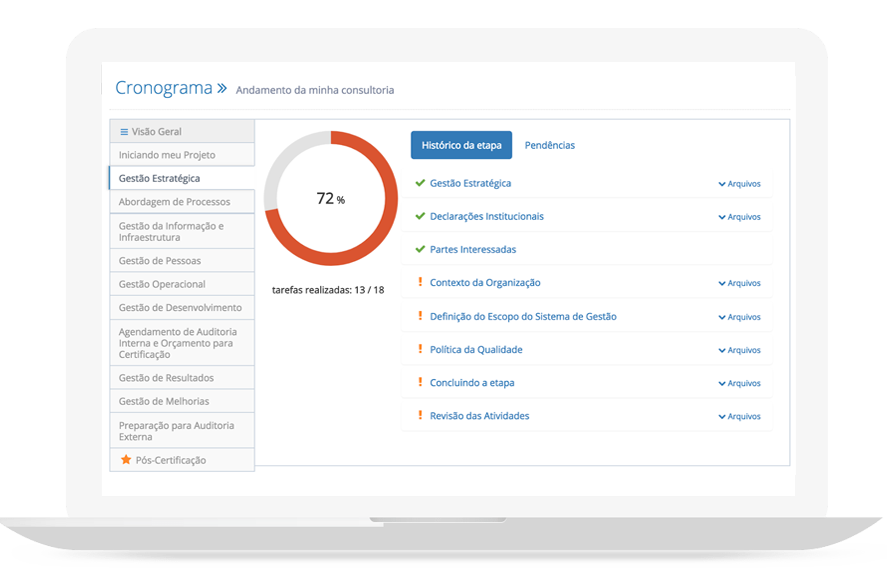This screenshot has width=887, height=575.
Task: Select Preparação para Auditoria Externa item
Action: 176,431
